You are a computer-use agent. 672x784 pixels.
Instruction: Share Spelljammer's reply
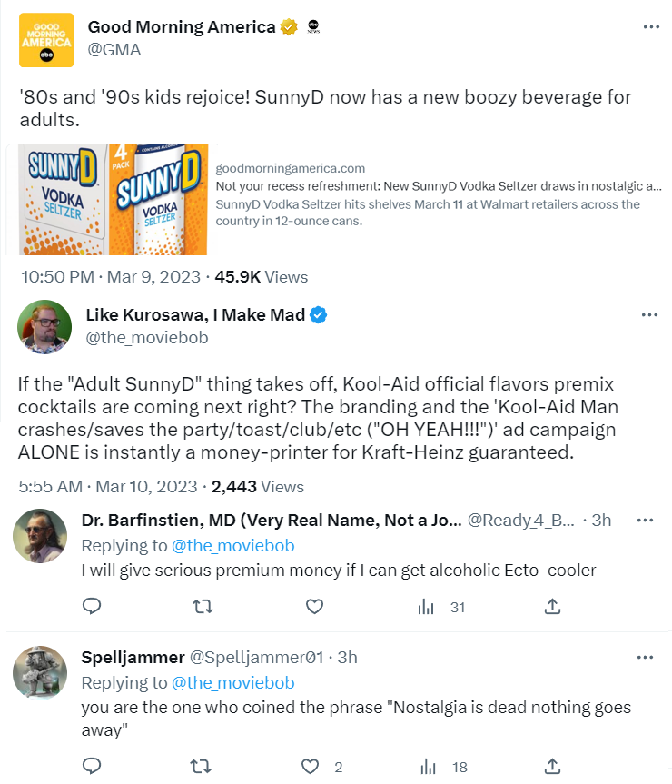[x=551, y=767]
